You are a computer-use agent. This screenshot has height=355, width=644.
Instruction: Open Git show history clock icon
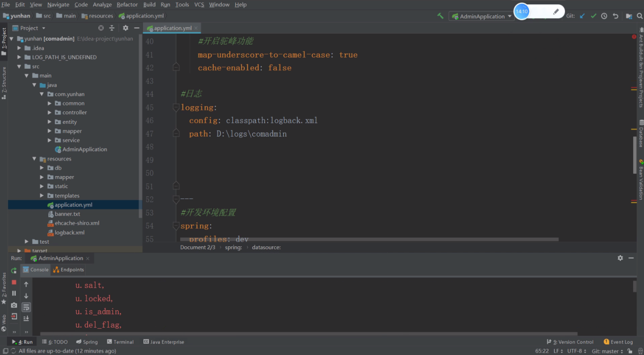coord(604,16)
